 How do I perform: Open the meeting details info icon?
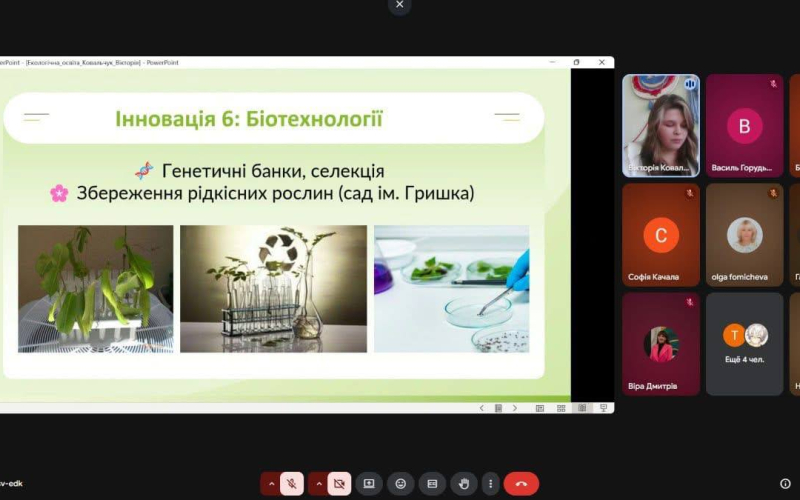pos(785,484)
